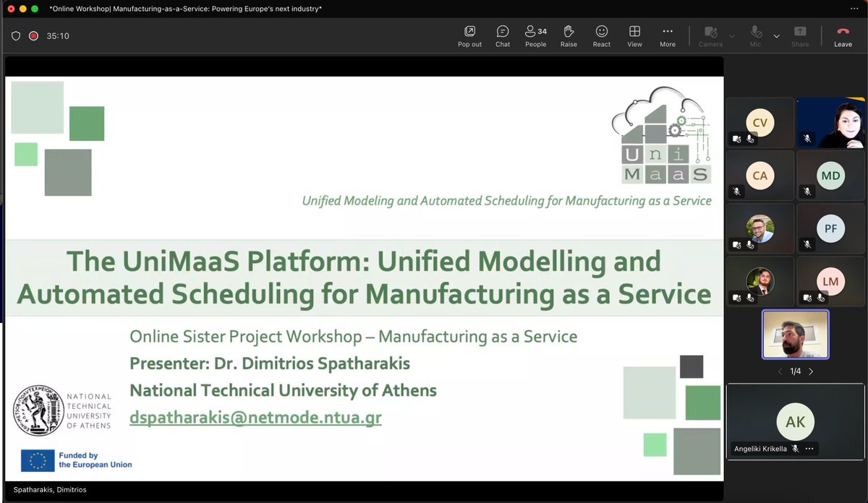Select the woman's live video tile
Screen dimensions: 868x503
(x=830, y=123)
